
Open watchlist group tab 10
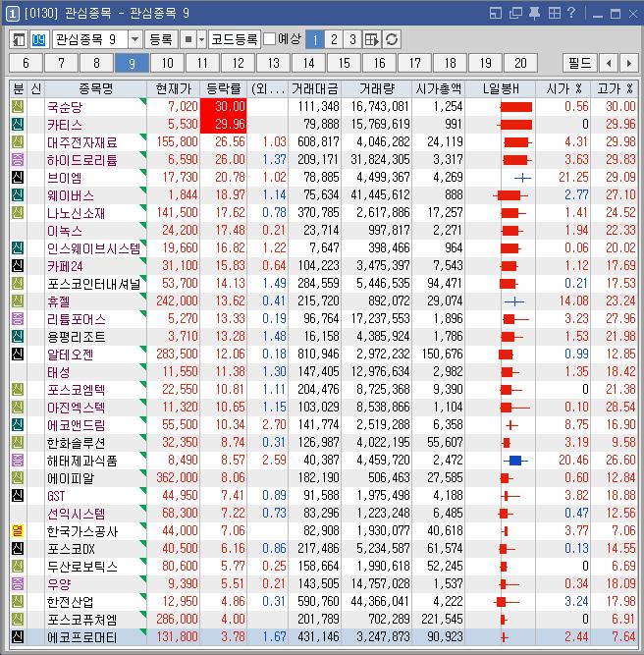pos(168,63)
